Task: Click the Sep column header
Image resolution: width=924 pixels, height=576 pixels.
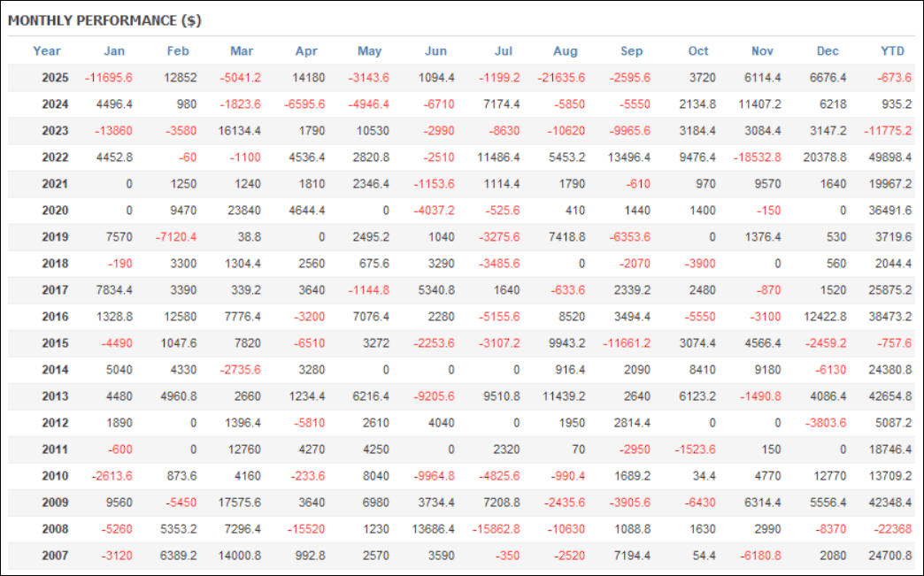Action: (x=632, y=51)
